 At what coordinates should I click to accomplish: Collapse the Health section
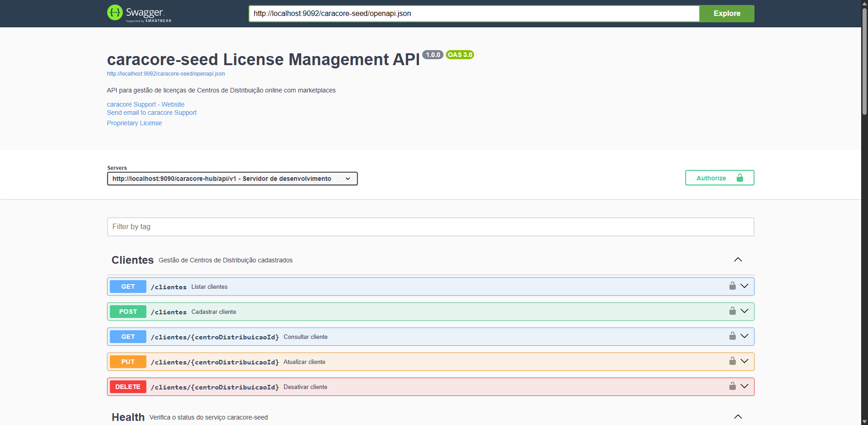click(x=738, y=417)
